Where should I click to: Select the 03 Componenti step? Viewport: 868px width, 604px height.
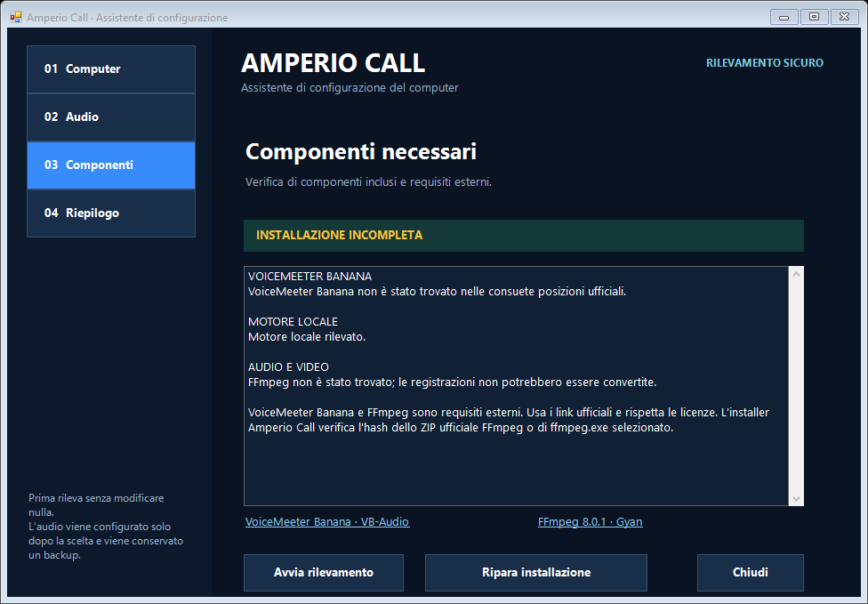tap(111, 165)
